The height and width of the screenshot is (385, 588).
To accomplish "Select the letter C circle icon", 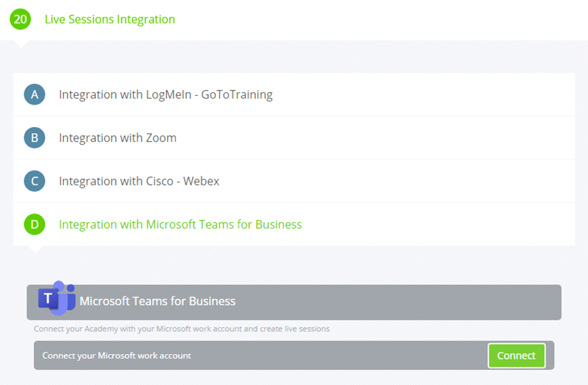I will coord(35,181).
